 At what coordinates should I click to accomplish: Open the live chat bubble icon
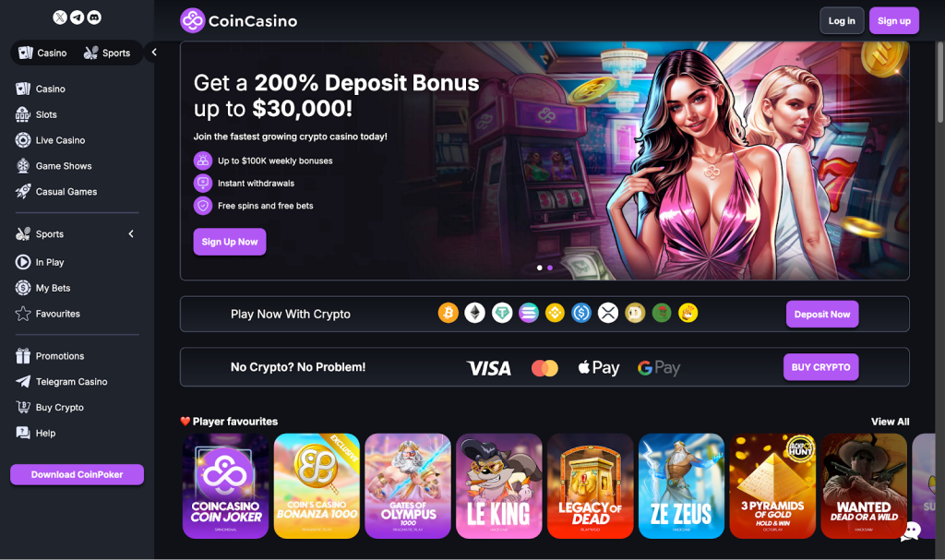coord(910,531)
